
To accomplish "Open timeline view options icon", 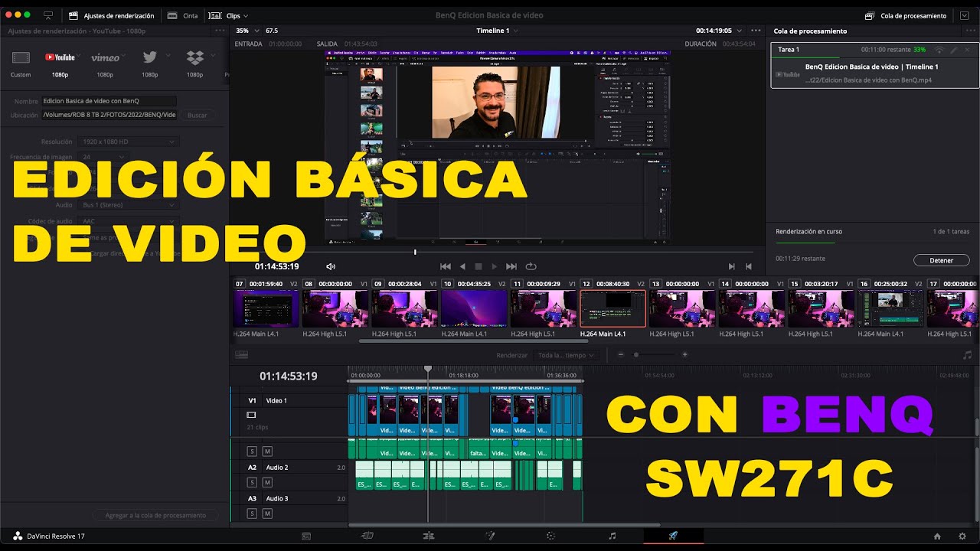I will pos(242,354).
